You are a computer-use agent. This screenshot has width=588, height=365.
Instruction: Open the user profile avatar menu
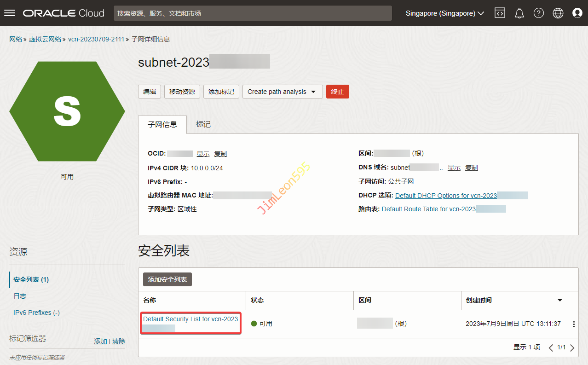click(577, 13)
